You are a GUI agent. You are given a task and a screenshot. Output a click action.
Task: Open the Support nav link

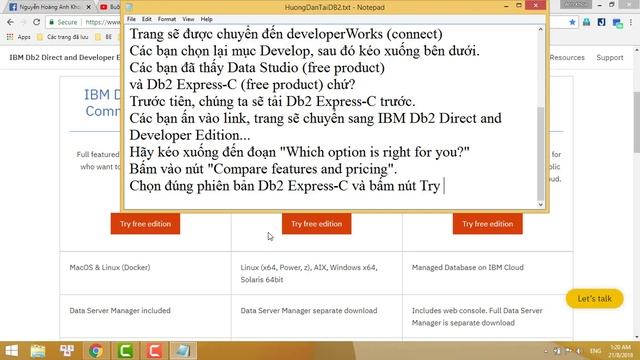610,58
